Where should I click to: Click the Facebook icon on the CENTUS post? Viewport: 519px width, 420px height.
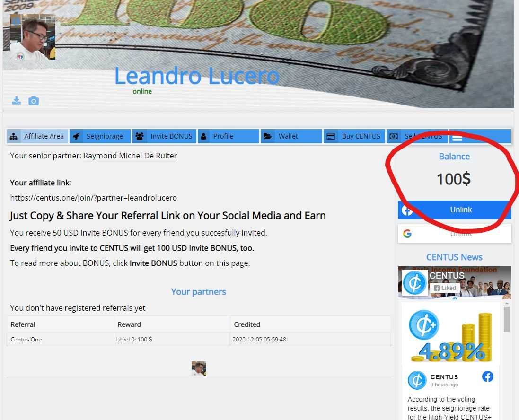point(488,376)
